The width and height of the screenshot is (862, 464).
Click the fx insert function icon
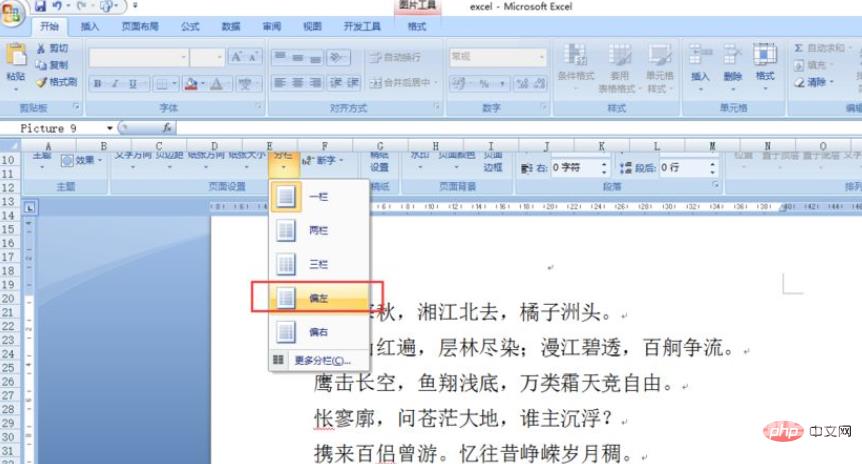(167, 128)
